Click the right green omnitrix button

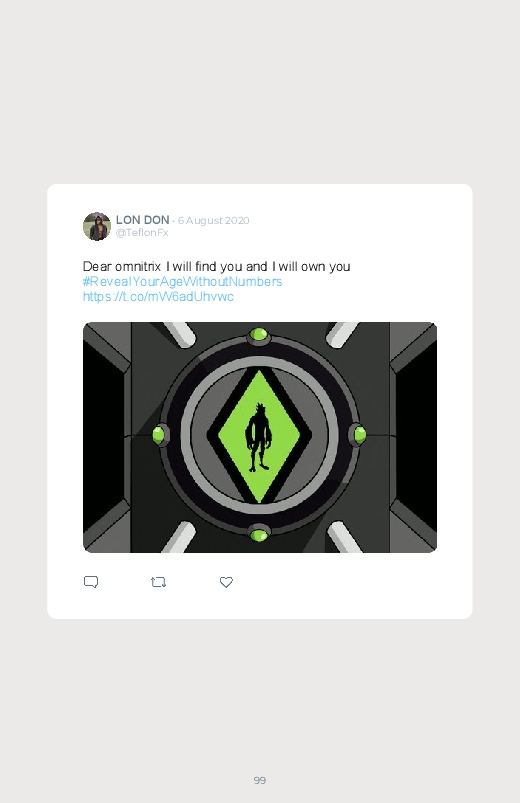tap(360, 435)
